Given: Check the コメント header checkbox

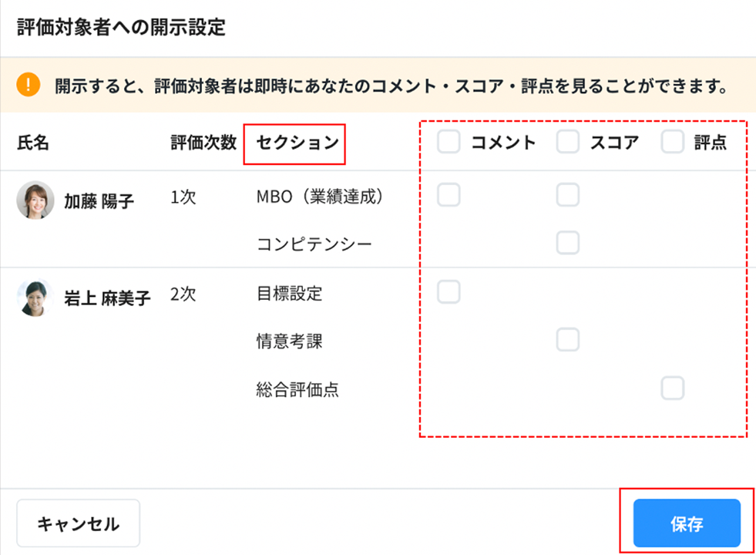Looking at the screenshot, I should pyautogui.click(x=449, y=142).
